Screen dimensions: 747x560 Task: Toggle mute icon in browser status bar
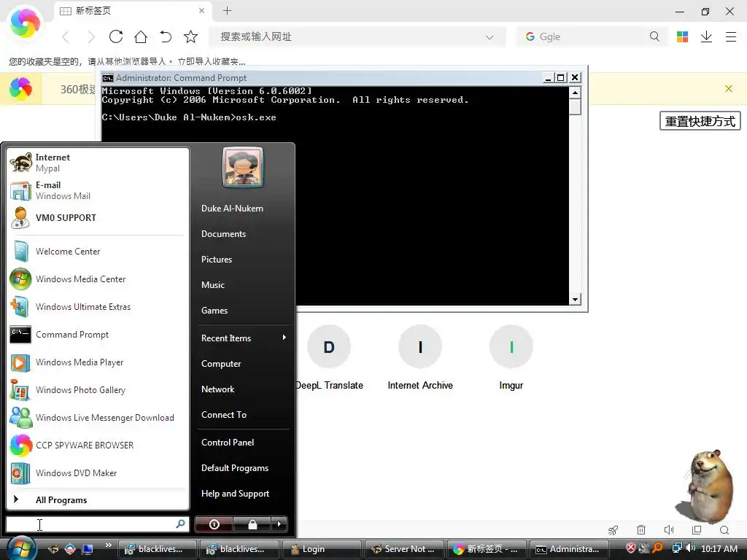point(669,530)
